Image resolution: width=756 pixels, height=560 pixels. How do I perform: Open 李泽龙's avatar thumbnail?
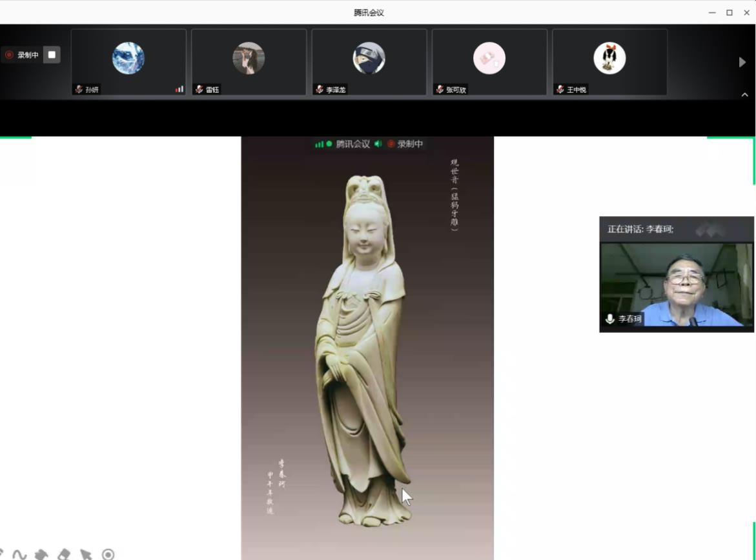point(369,58)
